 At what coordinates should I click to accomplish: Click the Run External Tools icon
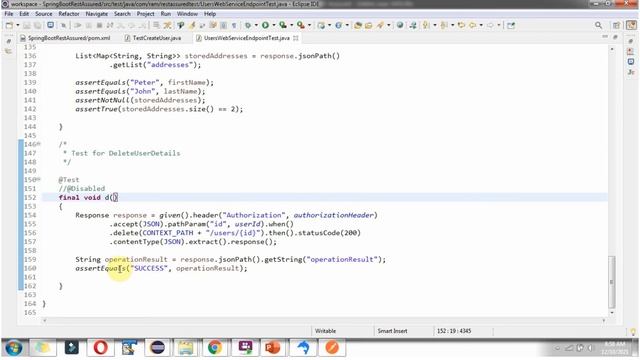(x=301, y=25)
